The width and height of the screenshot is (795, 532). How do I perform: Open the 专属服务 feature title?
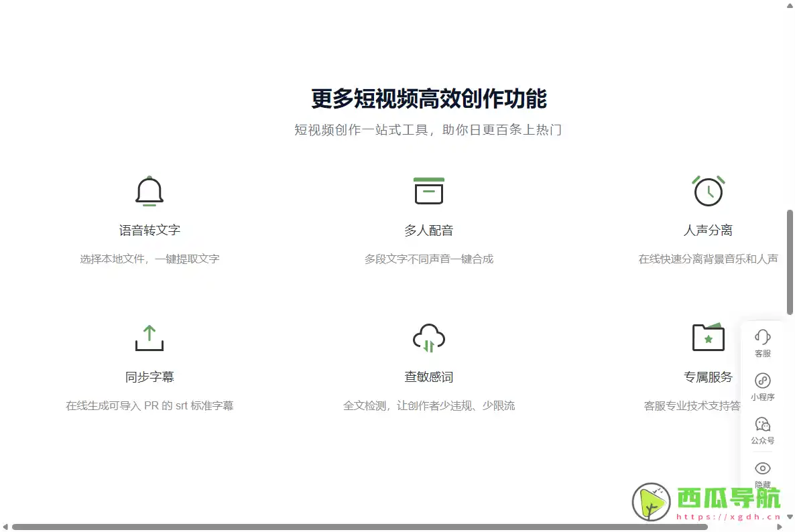tap(709, 377)
